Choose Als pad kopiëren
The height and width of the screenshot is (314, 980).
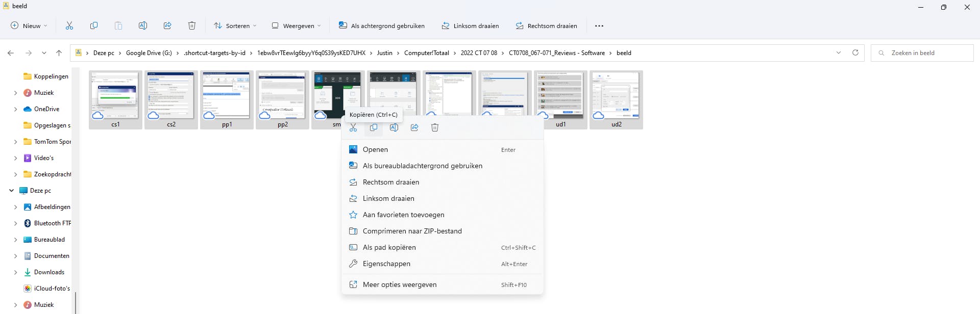click(442, 247)
